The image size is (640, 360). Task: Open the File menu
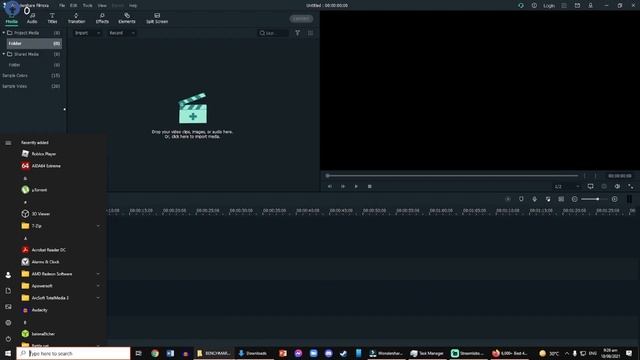click(x=62, y=6)
